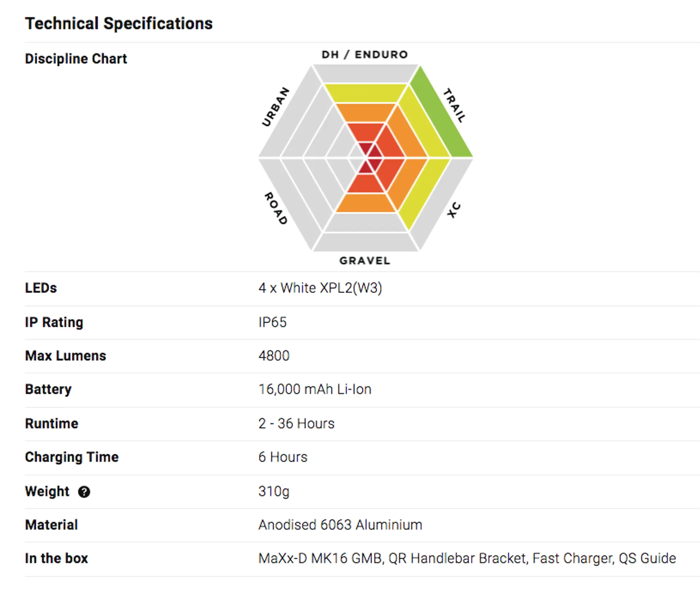Click the 4800 Max Lumens value

[x=274, y=356]
